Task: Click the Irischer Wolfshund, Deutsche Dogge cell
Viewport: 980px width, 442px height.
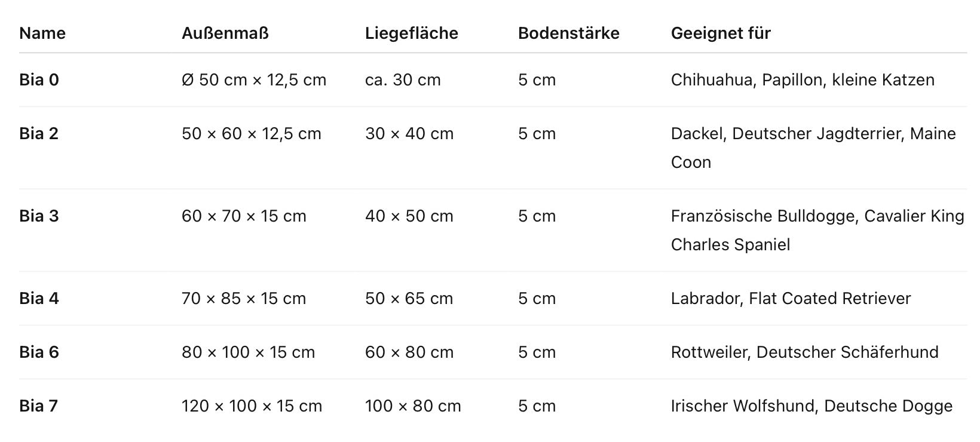Action: tap(811, 406)
